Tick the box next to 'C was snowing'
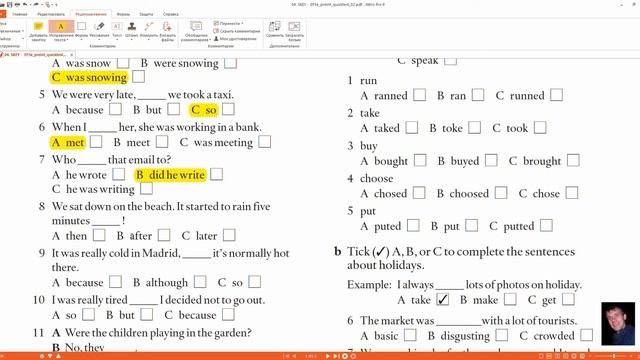This screenshot has height=360, width=640. pyautogui.click(x=138, y=77)
